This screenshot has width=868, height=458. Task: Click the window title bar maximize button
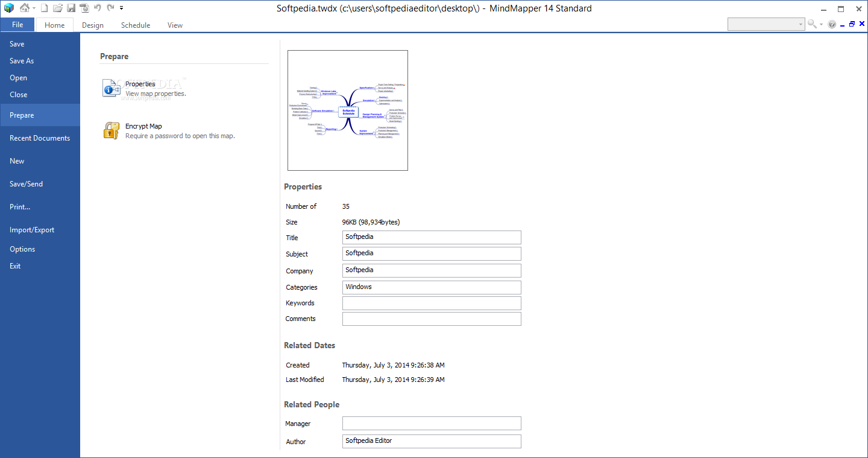[841, 8]
